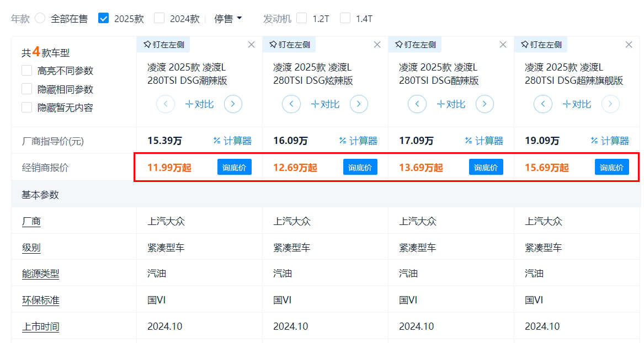
Task: Add 超辣旗舰版 to comparison
Action: click(576, 104)
